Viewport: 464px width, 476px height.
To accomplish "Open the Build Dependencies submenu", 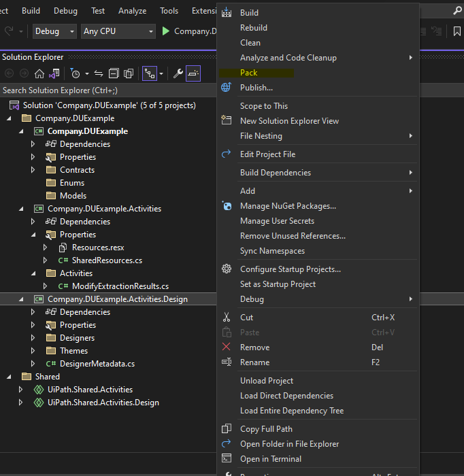I will (x=318, y=173).
